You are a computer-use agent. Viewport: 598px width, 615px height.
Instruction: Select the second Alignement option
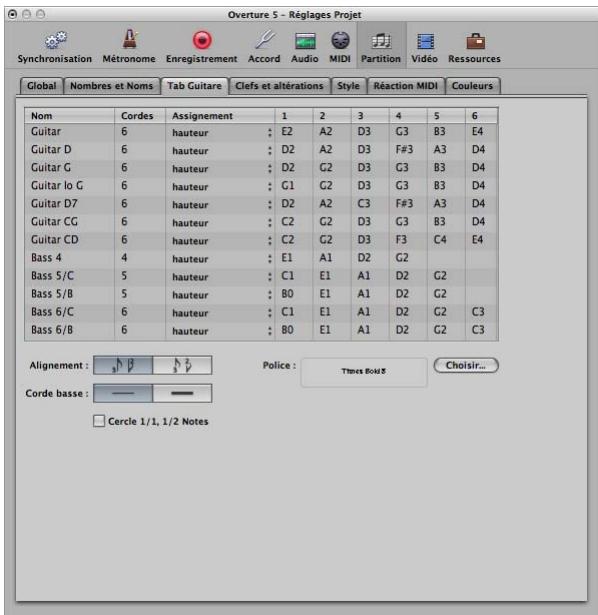[182, 365]
